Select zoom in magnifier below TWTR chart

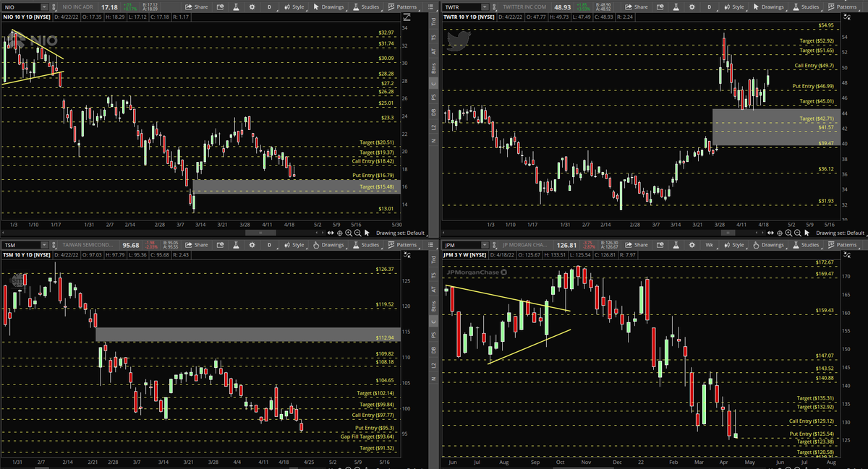click(790, 233)
